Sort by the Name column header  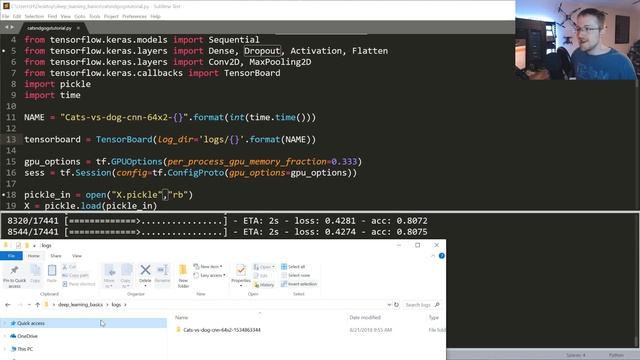point(182,318)
